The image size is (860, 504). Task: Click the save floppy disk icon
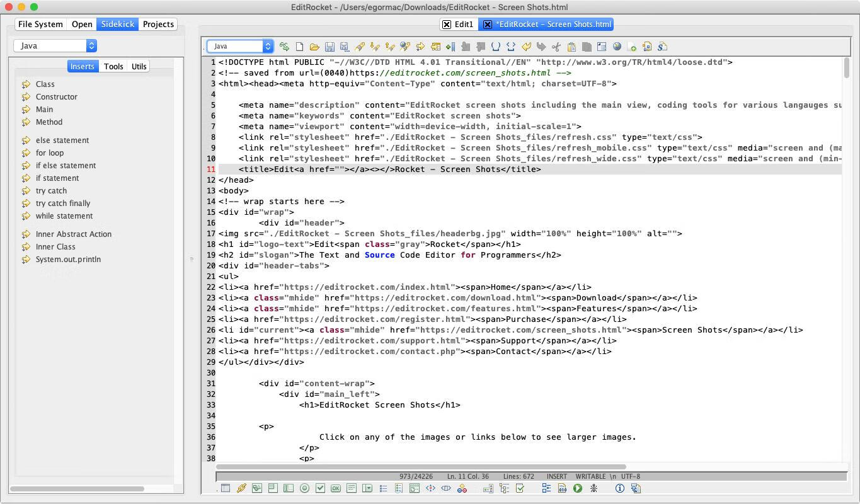pos(330,47)
